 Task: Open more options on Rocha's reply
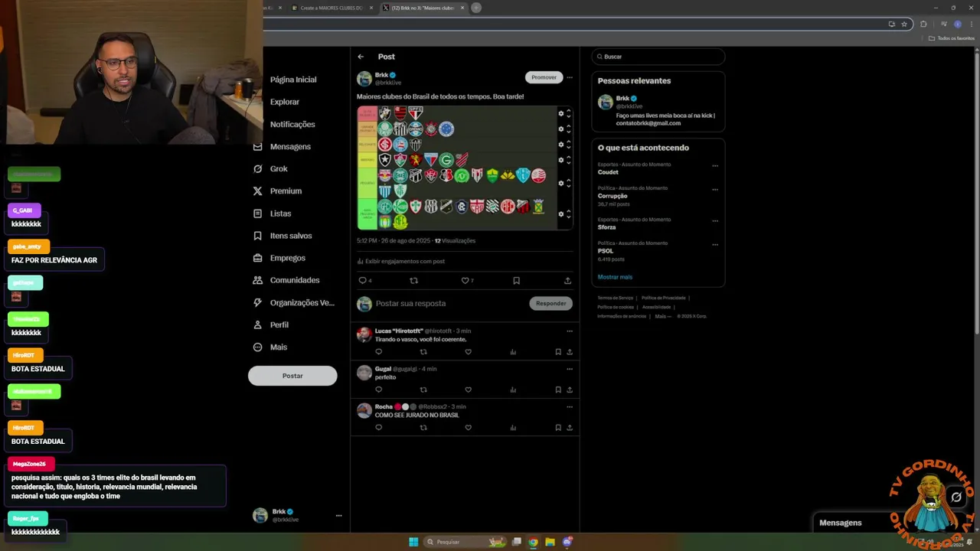click(569, 407)
